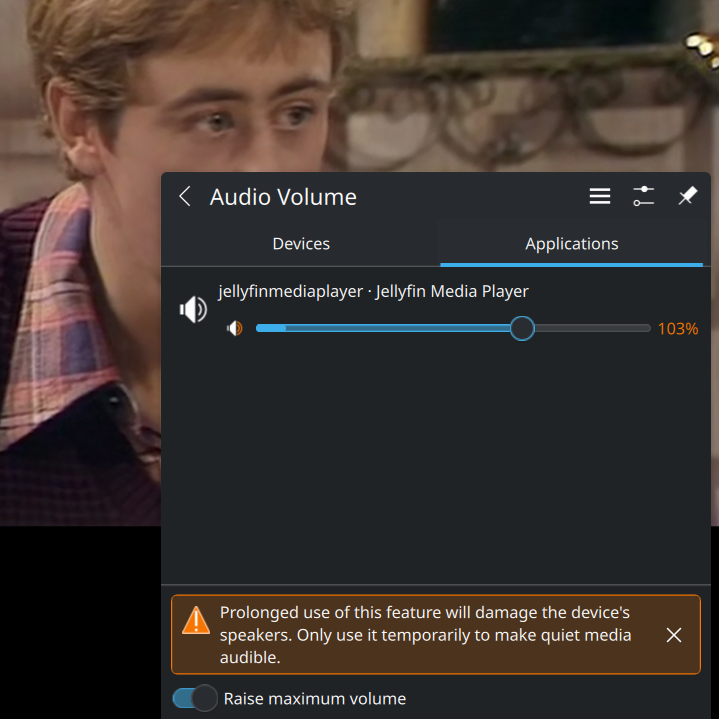The height and width of the screenshot is (719, 719).
Task: Click the orange warning triangle icon
Action: tap(196, 620)
